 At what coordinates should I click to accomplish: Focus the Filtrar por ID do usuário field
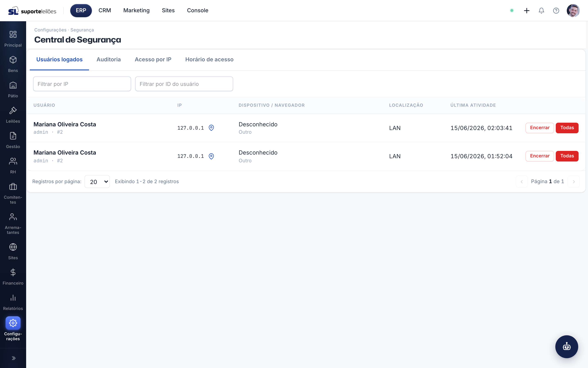(184, 84)
